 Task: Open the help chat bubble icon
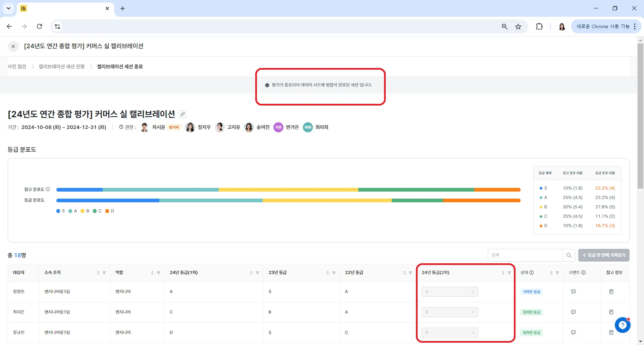[623, 325]
